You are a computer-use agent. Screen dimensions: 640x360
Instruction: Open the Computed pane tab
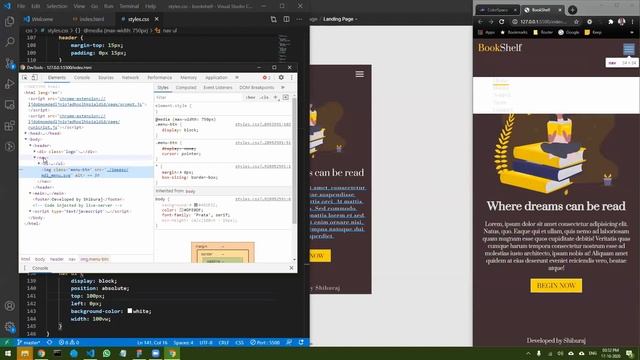186,88
